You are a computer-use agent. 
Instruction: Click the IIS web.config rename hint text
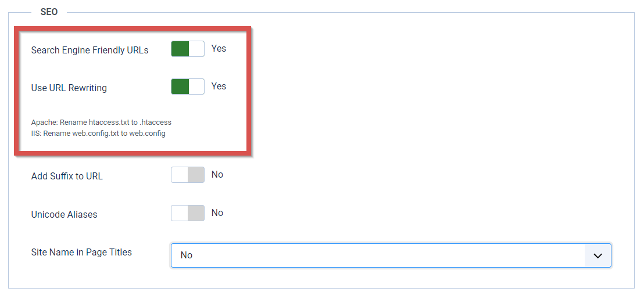click(x=98, y=134)
